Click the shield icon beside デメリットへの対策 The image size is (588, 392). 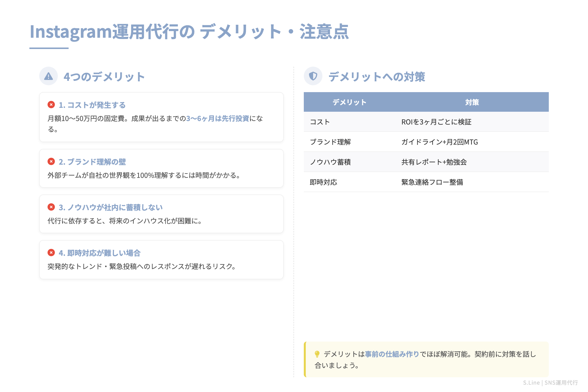pos(314,76)
